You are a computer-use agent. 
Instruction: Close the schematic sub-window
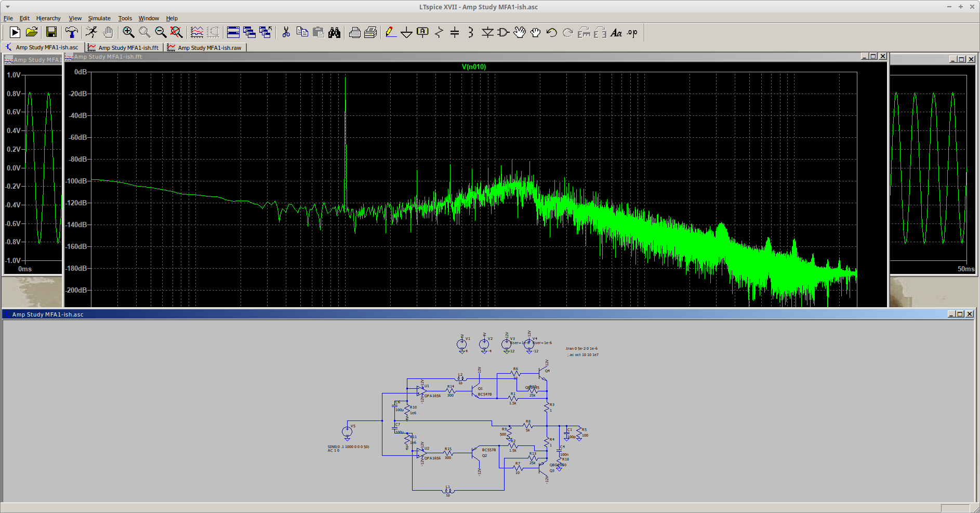coord(970,314)
